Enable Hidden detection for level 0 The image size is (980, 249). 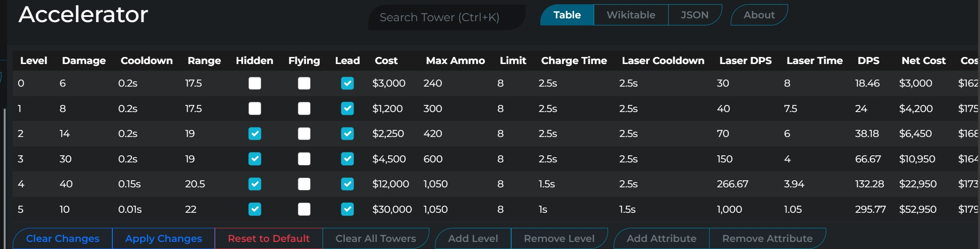coord(254,83)
